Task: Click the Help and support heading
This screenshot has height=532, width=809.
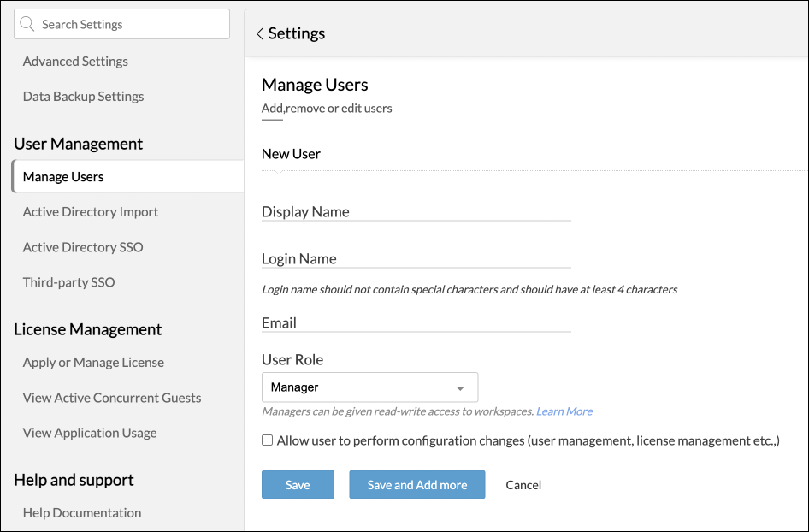Action: (74, 480)
